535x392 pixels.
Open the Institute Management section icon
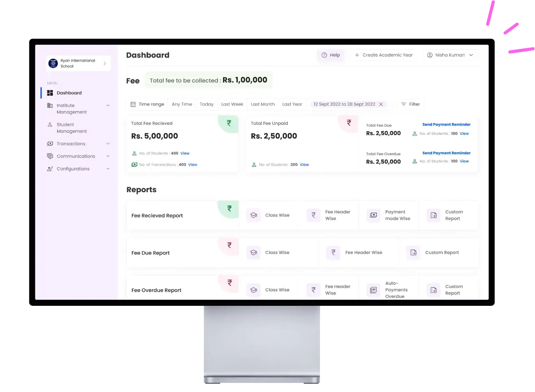click(50, 105)
